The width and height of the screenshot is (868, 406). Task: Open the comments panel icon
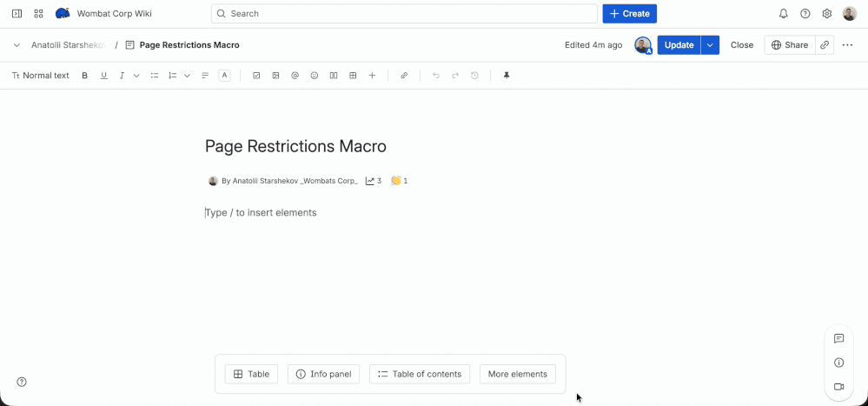[839, 338]
